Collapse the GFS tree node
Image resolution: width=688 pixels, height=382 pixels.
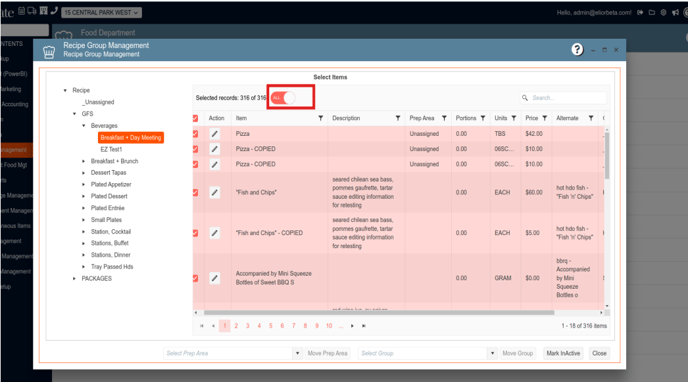click(x=74, y=114)
